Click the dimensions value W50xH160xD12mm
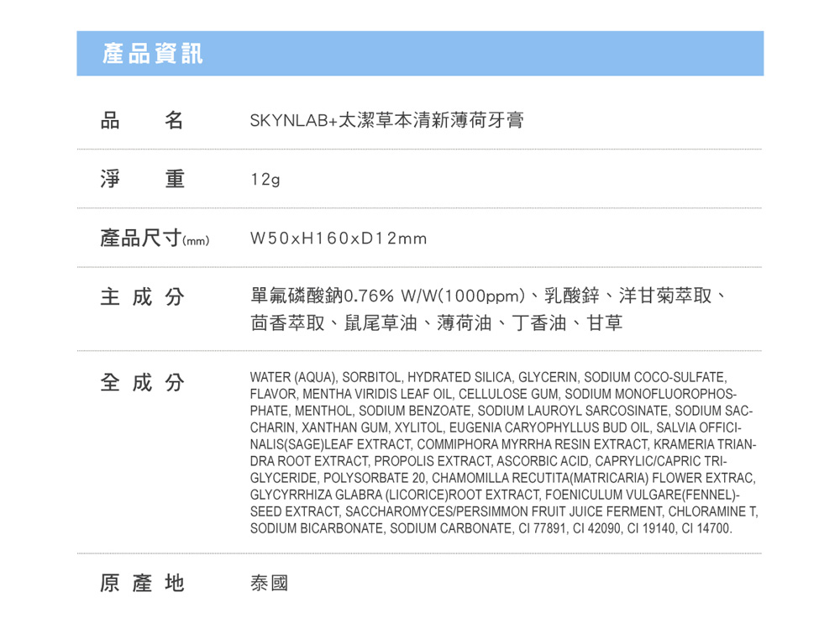 tap(339, 238)
